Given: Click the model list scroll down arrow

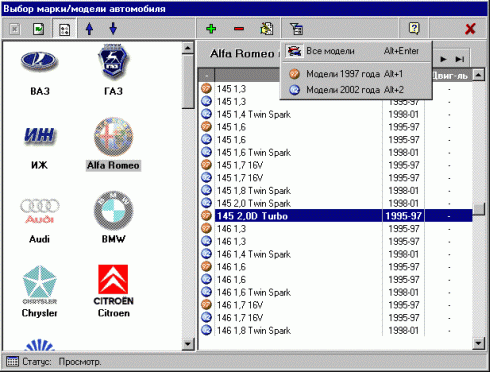Looking at the screenshot, I should click(x=479, y=343).
